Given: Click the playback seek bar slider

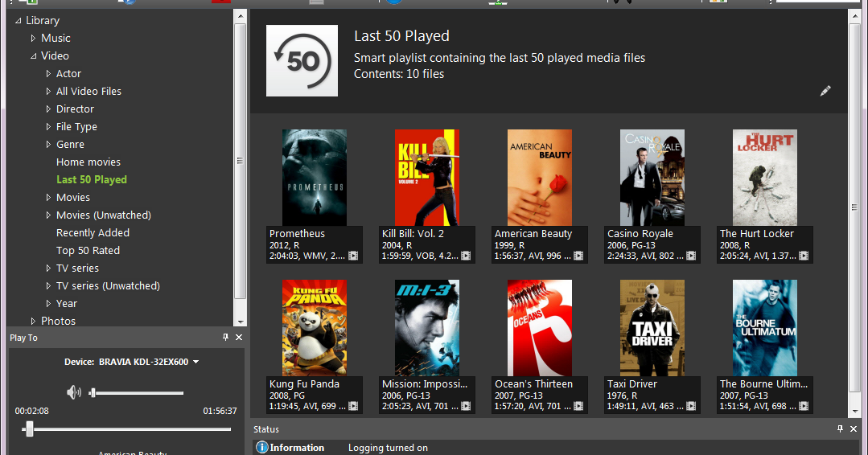Looking at the screenshot, I should (x=30, y=429).
